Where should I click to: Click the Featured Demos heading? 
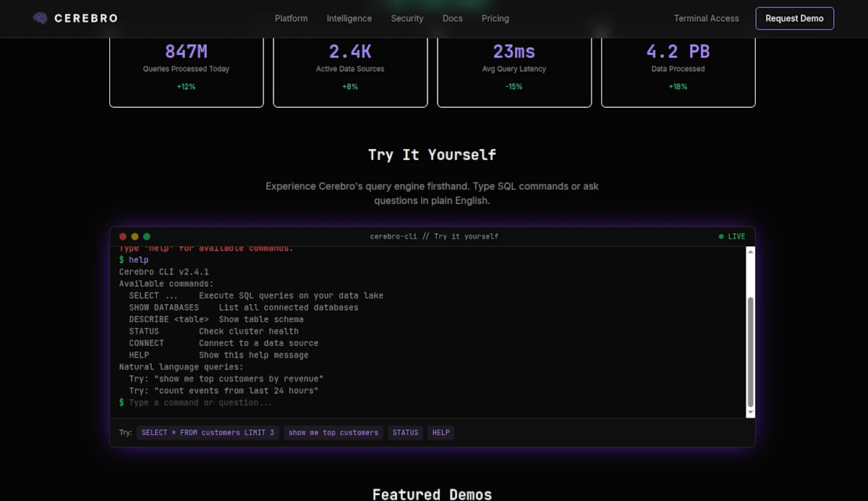[x=432, y=494]
